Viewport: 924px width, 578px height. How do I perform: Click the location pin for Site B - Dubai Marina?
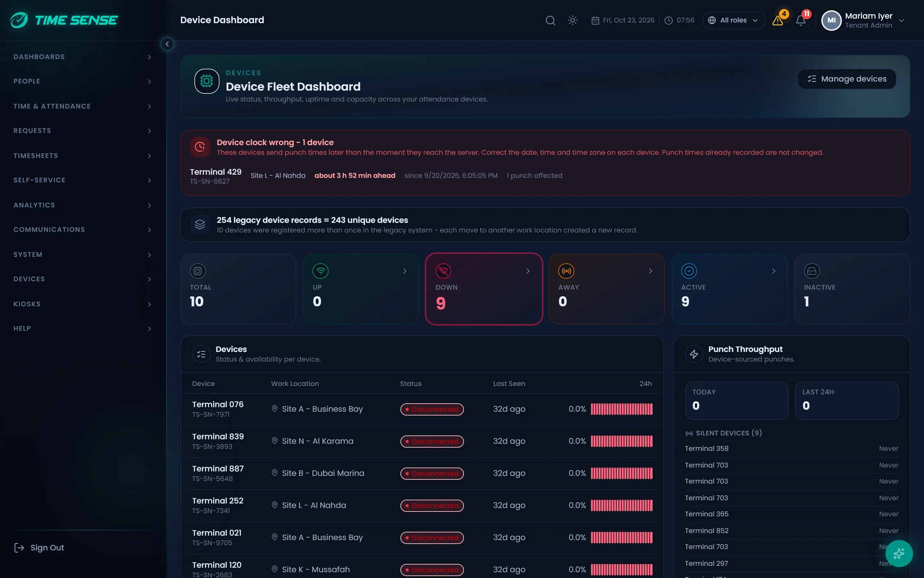pyautogui.click(x=274, y=473)
